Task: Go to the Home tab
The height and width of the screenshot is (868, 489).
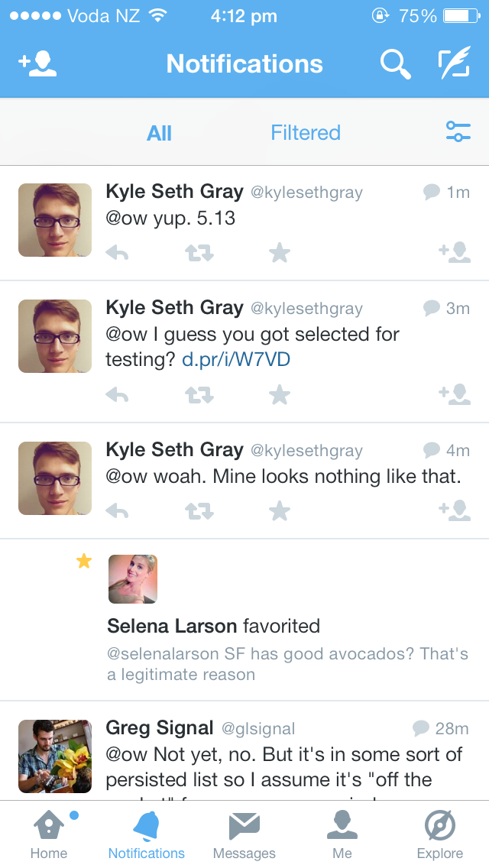Action: click(49, 833)
